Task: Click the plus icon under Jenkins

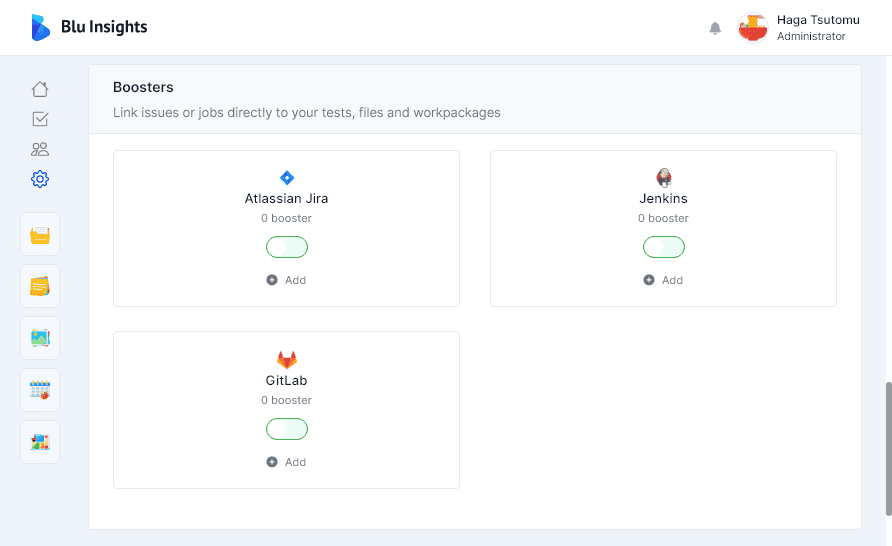Action: [x=649, y=280]
